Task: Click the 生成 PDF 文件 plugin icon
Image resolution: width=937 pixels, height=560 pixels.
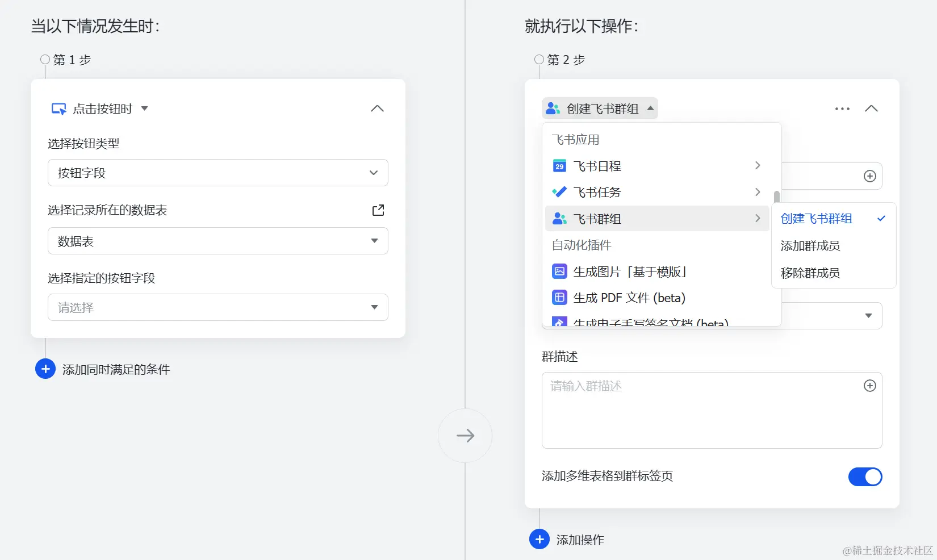Action: [559, 298]
